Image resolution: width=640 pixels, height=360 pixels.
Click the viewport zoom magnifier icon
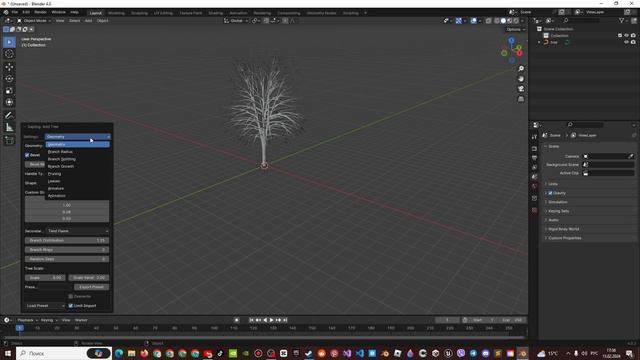pos(521,69)
